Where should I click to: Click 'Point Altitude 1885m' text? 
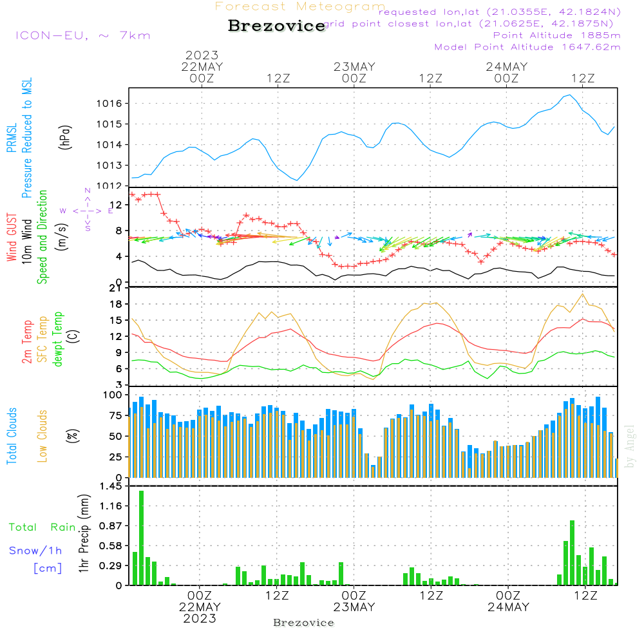point(556,35)
